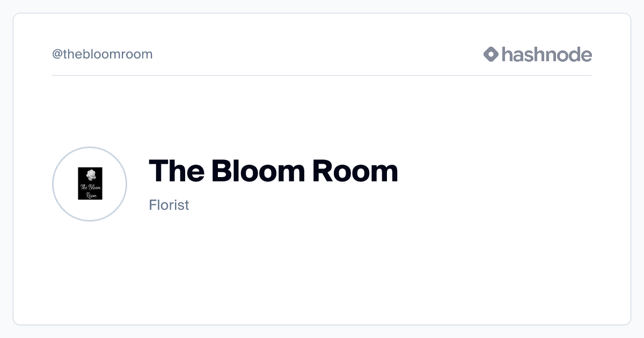Click the letter "F" in Florist

[152, 205]
